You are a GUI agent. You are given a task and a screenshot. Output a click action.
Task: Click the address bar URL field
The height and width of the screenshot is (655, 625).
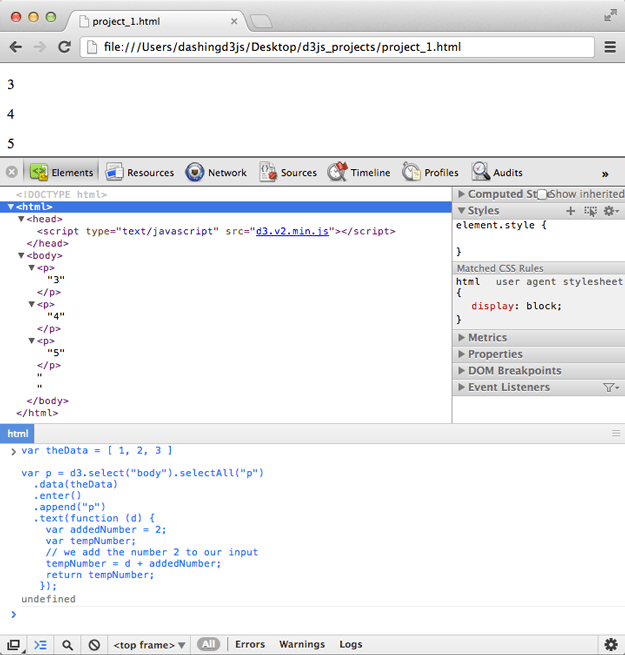tap(337, 47)
